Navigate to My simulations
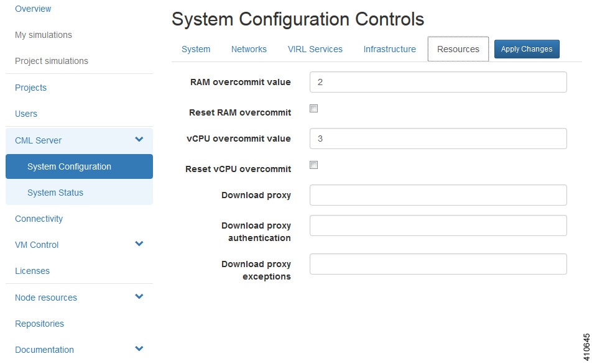The width and height of the screenshot is (592, 364). [x=44, y=35]
